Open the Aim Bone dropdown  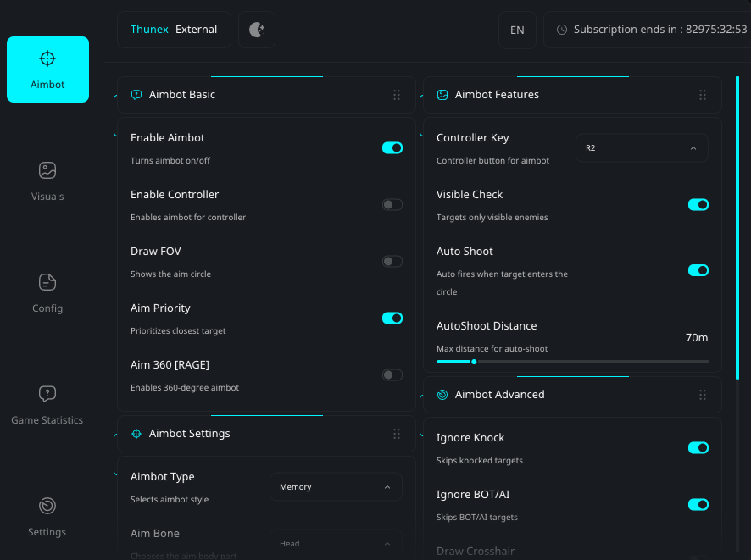[x=336, y=543]
